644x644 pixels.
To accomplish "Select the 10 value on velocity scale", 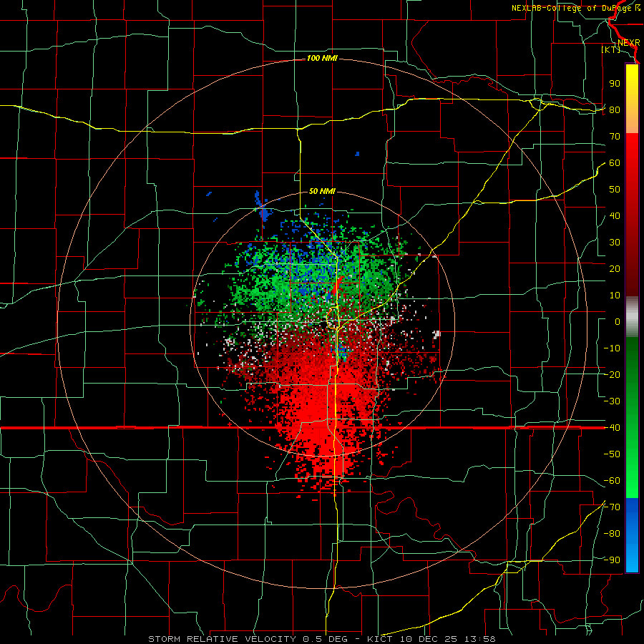I will click(x=615, y=296).
